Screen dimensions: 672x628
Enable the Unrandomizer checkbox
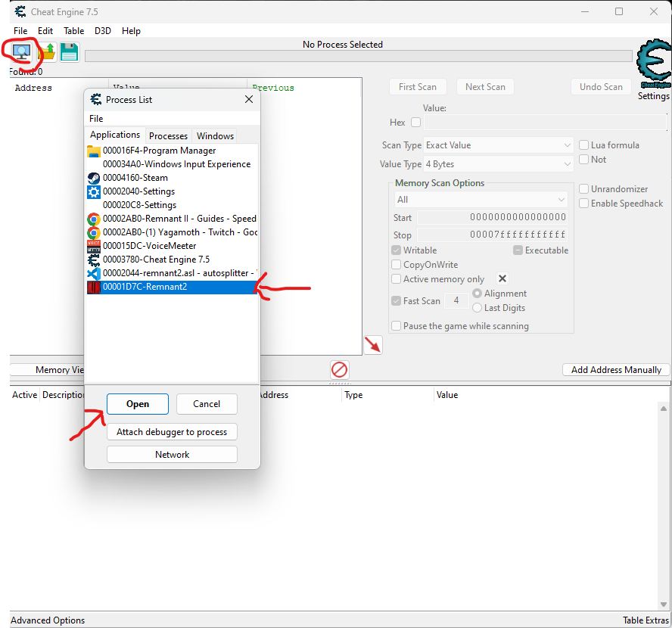click(583, 189)
